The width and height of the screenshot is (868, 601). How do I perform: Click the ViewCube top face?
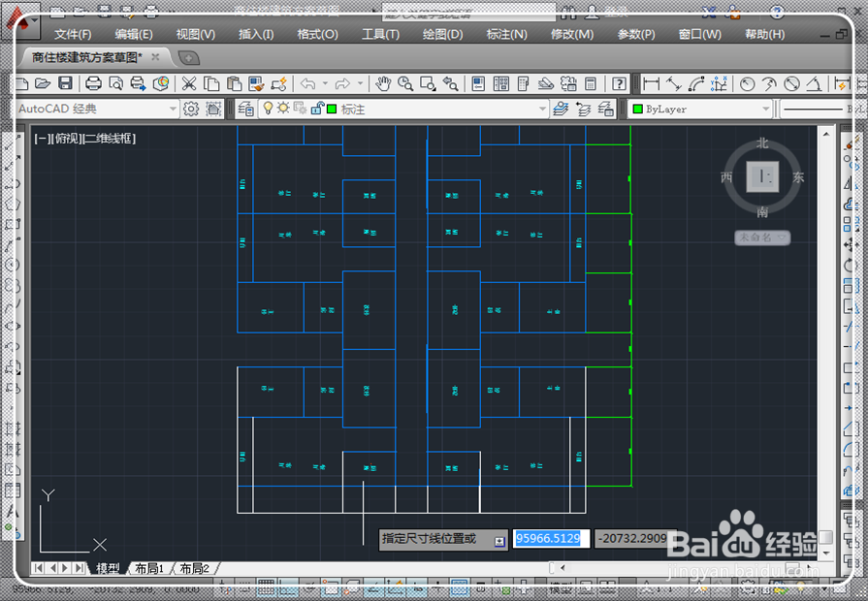pyautogui.click(x=762, y=177)
